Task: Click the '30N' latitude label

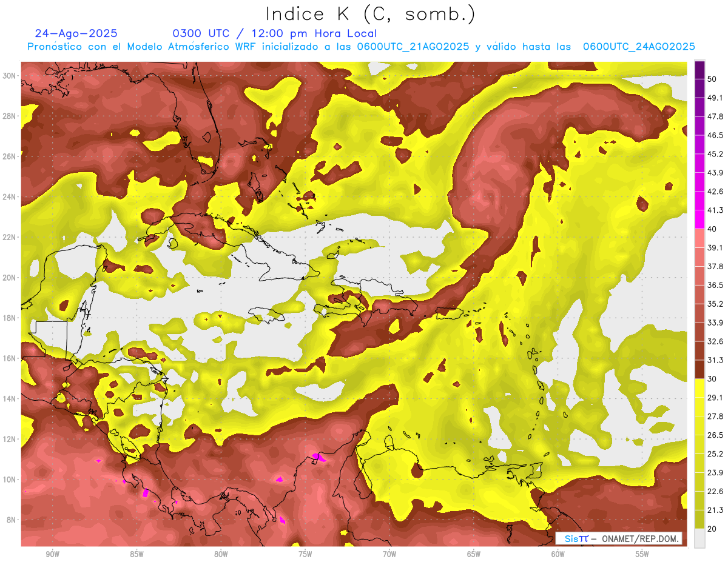Action: [9, 76]
